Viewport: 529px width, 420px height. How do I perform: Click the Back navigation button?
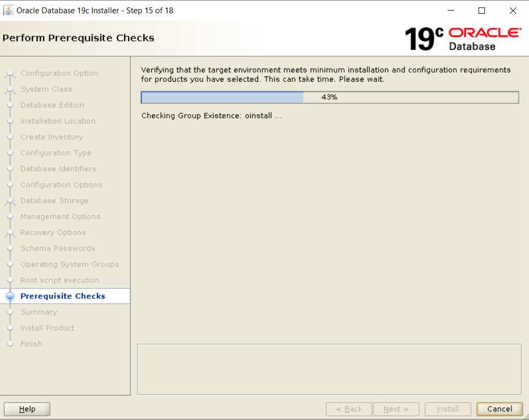(x=348, y=409)
